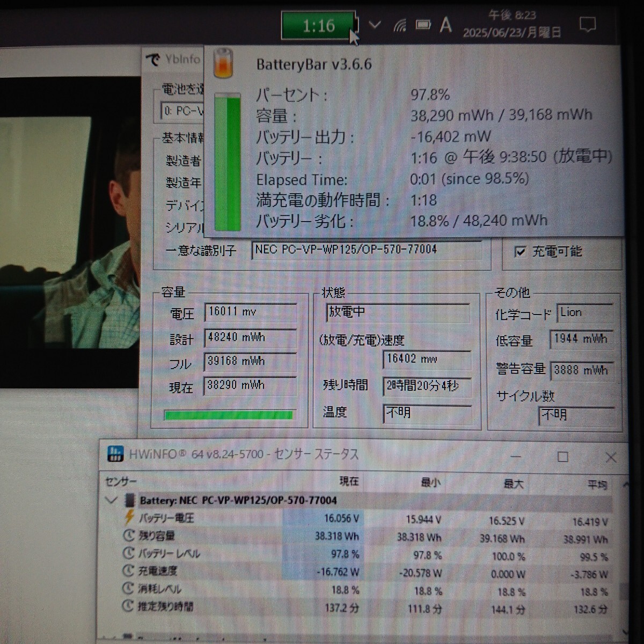644x644 pixels.
Task: Click the clock icon beside 消耗レベル
Action: (x=128, y=588)
